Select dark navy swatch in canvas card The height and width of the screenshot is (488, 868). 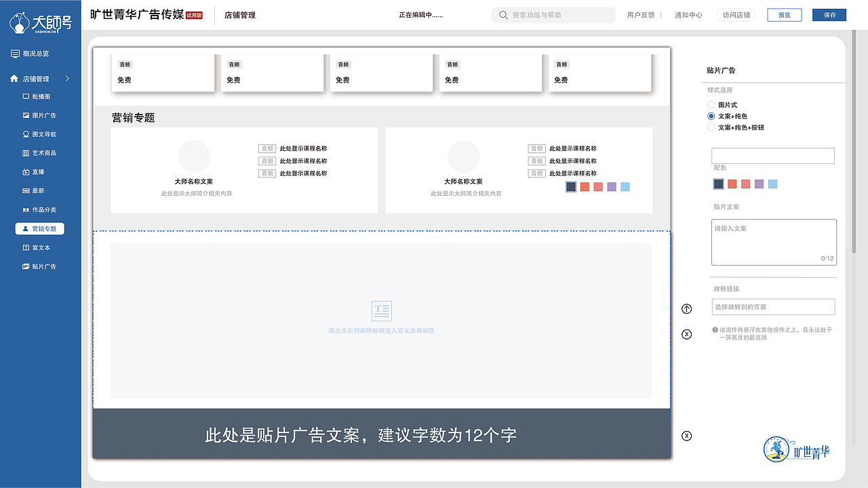[571, 187]
